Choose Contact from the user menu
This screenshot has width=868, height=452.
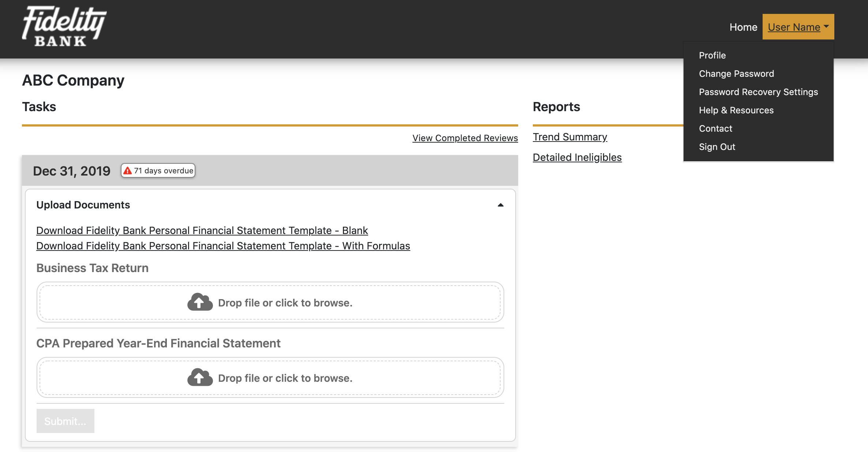click(715, 128)
